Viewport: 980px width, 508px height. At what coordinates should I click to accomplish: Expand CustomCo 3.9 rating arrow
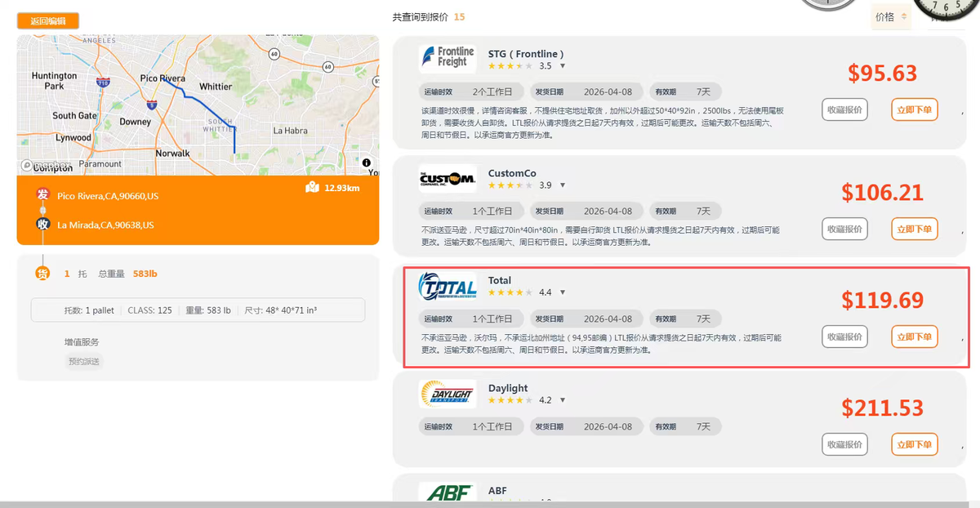click(563, 185)
